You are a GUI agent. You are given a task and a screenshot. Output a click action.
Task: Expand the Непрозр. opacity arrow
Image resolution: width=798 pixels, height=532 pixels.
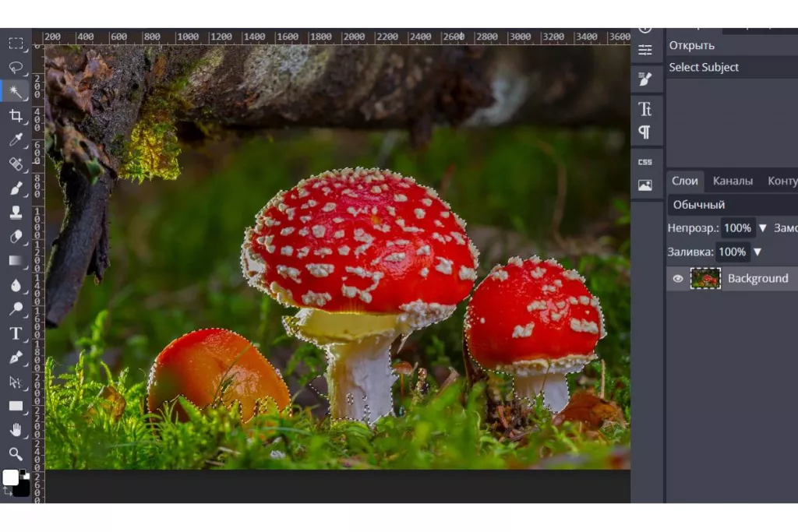coord(763,228)
